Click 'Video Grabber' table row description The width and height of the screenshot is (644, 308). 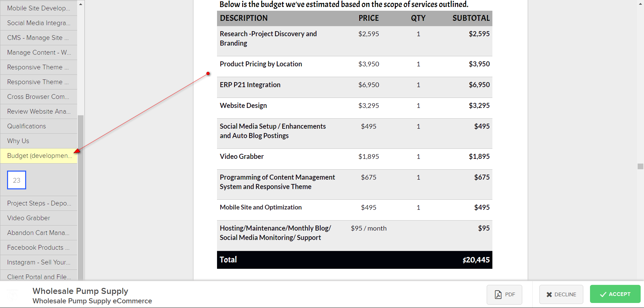(x=242, y=157)
